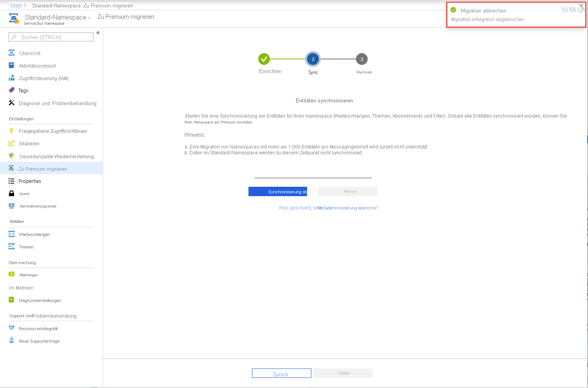The width and height of the screenshot is (588, 388).
Task: Click the Properties list icon
Action: pos(12,181)
